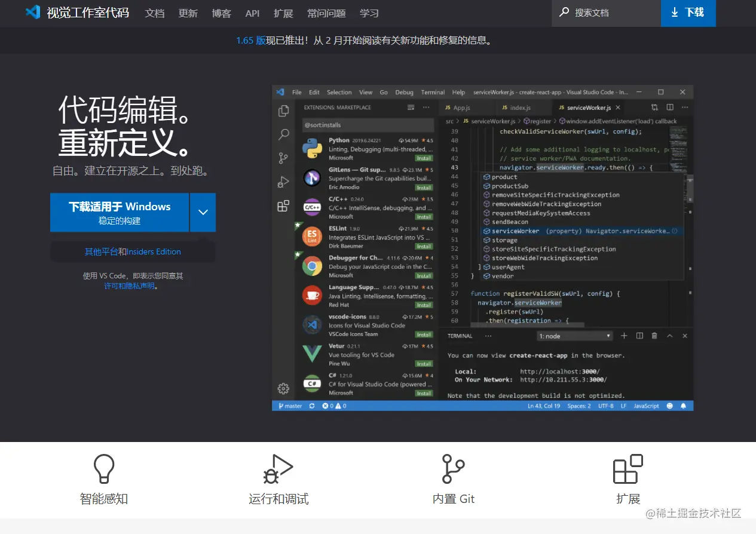This screenshot has height=534, width=756.
Task: Open the Source Control icon in the activity bar
Action: pyautogui.click(x=283, y=158)
